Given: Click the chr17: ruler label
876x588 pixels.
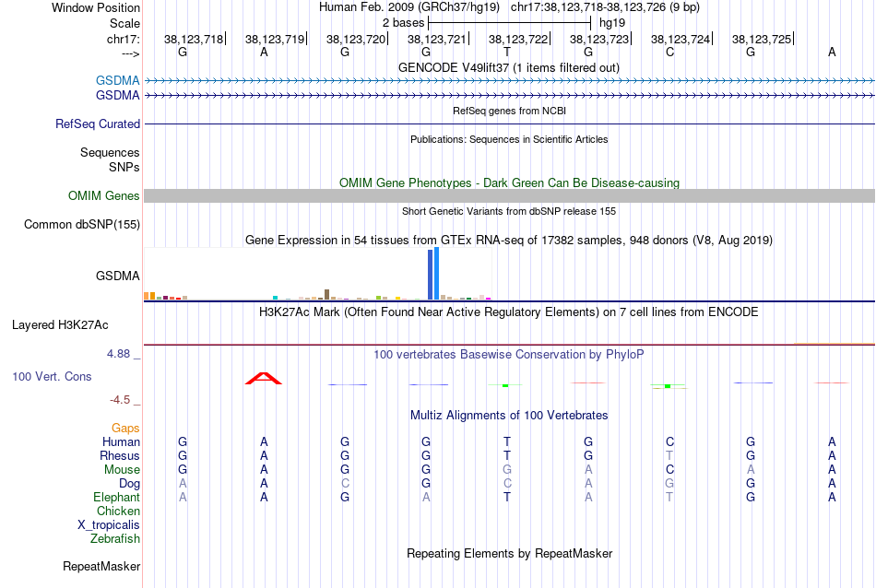Looking at the screenshot, I should (123, 39).
